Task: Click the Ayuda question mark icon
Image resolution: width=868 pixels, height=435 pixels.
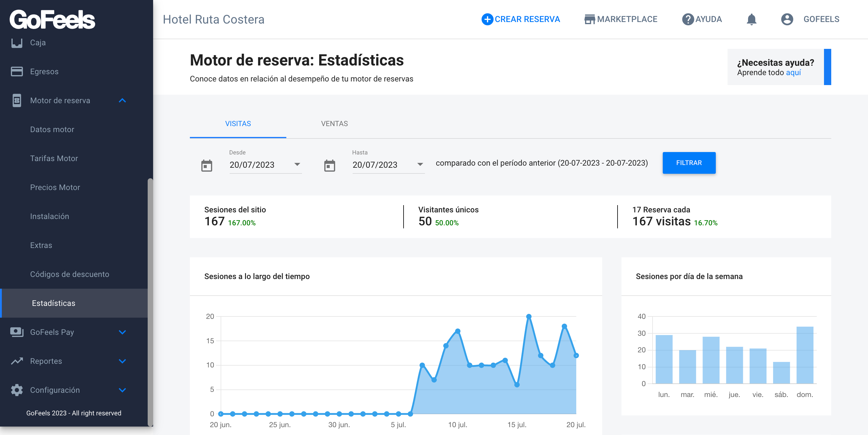Action: click(x=688, y=19)
